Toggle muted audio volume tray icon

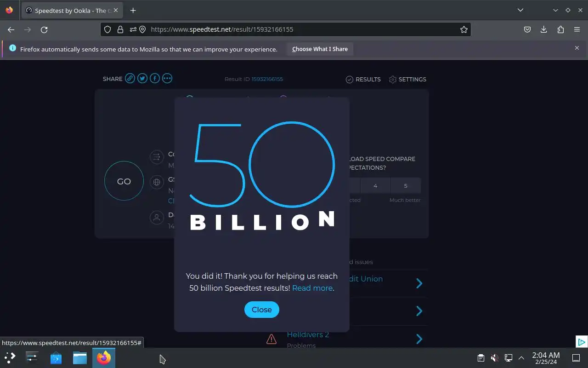[494, 357]
